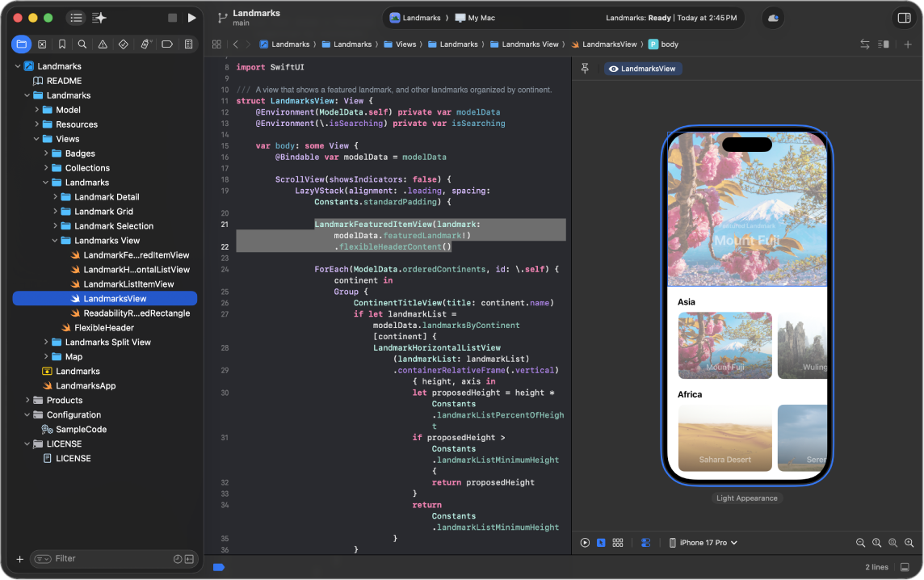Show the Issue navigator warning triangle
This screenshot has height=580, width=924.
tap(100, 44)
